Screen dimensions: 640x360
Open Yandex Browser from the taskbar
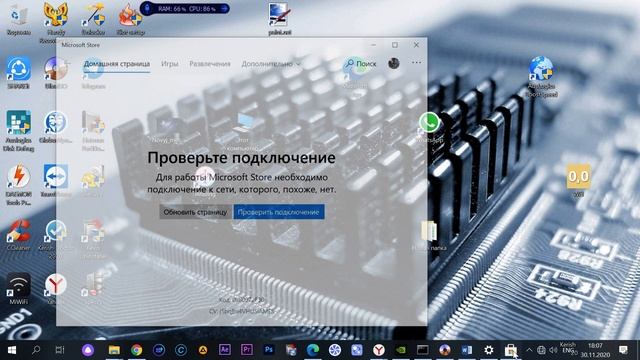(x=379, y=350)
